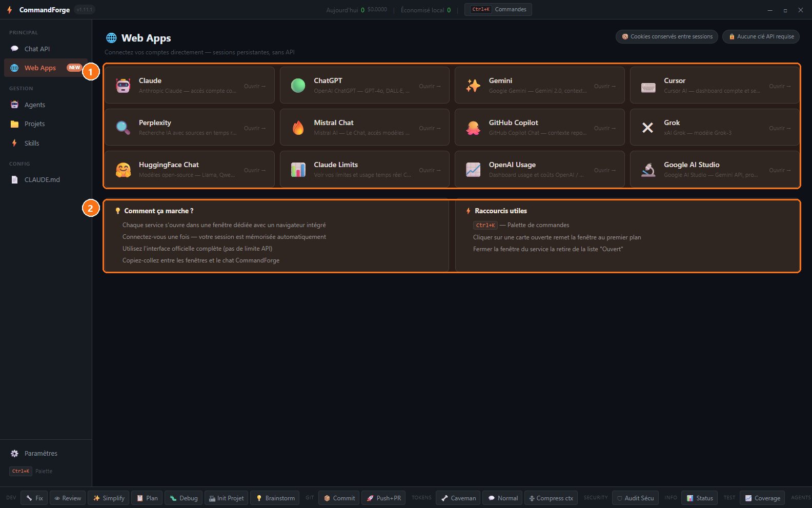Run the Push+PR action

383,498
